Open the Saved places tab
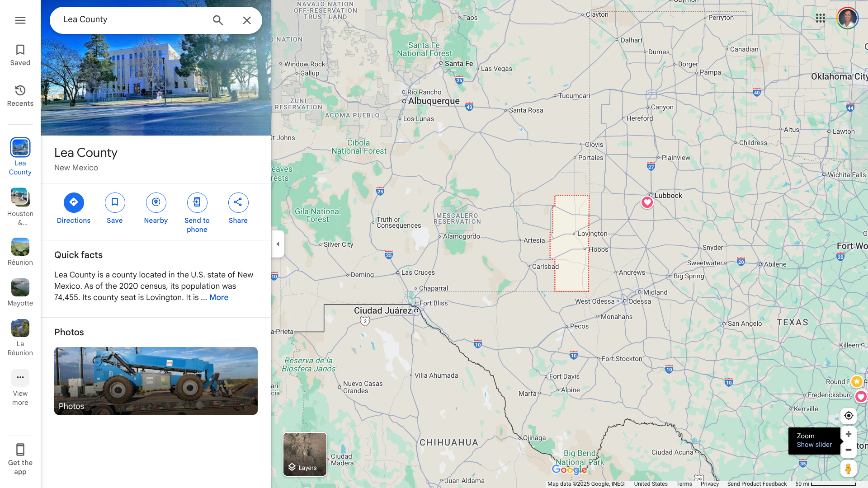The image size is (868, 488). [x=20, y=55]
